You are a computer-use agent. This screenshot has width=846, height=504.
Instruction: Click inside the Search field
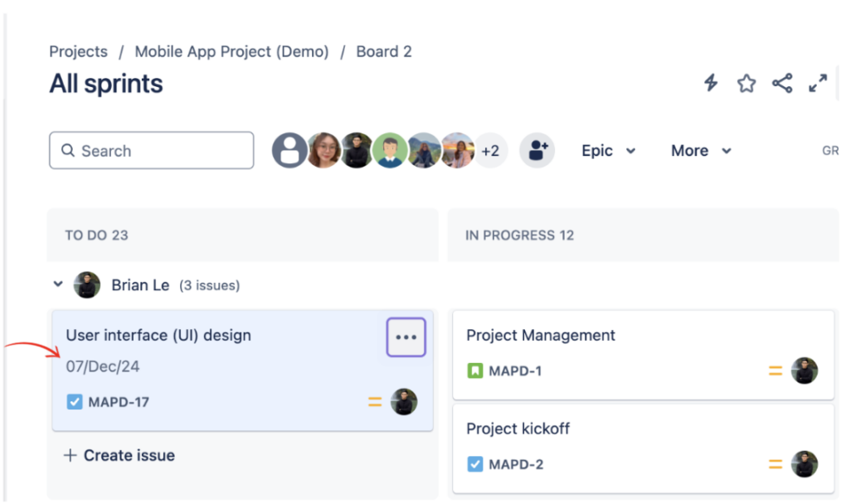pos(149,150)
